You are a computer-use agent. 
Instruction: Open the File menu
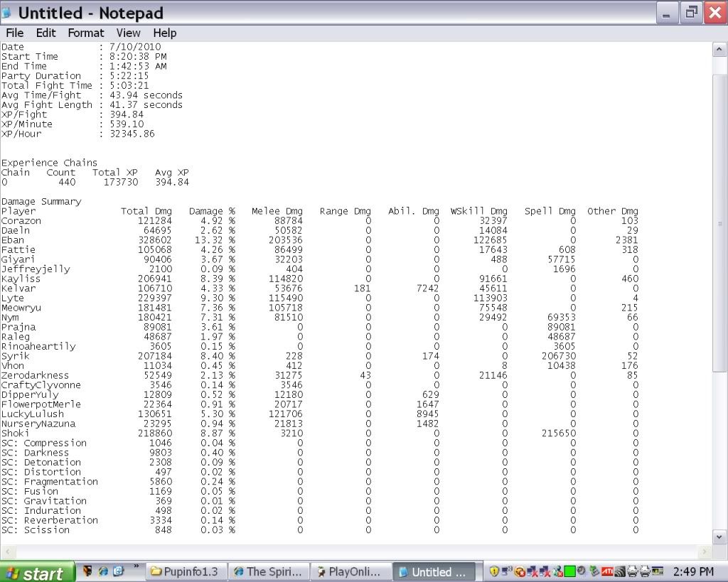14,33
